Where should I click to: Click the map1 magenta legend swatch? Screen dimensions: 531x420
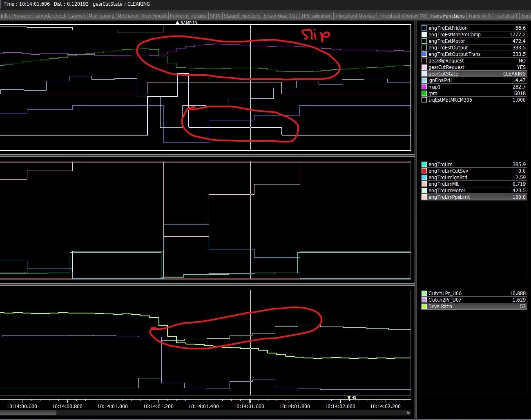[x=424, y=87]
